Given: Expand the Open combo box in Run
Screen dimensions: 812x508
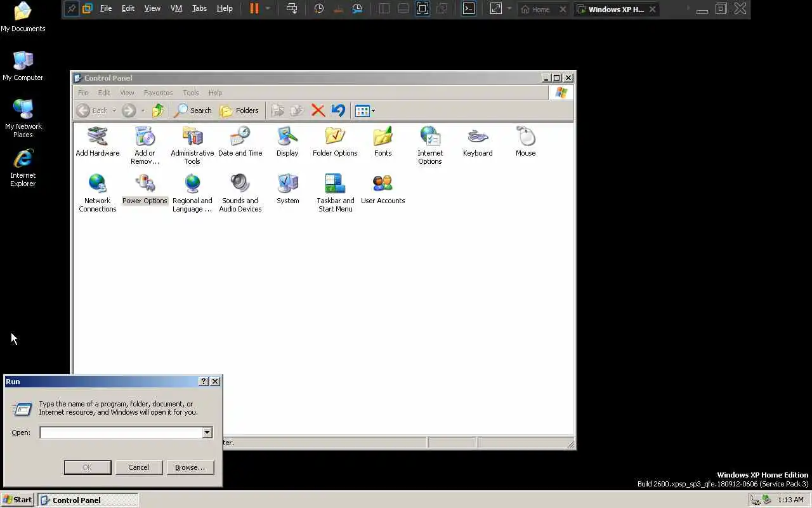Looking at the screenshot, I should pyautogui.click(x=207, y=432).
